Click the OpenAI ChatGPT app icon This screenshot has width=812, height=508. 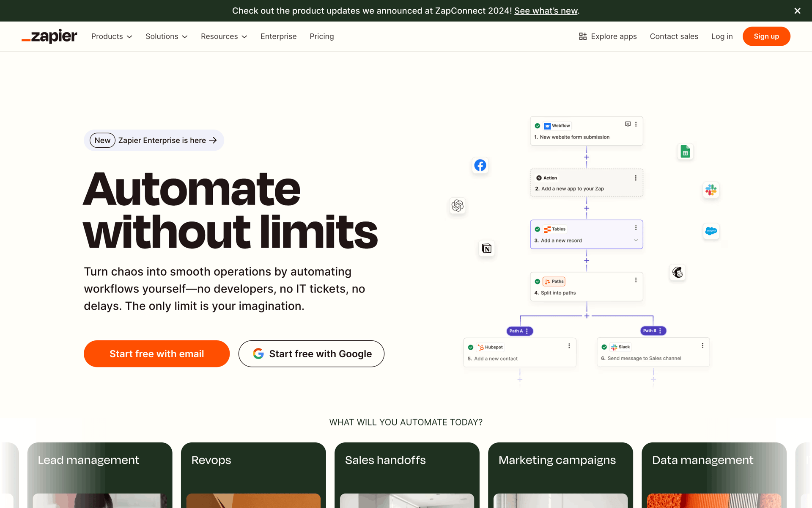[458, 206]
